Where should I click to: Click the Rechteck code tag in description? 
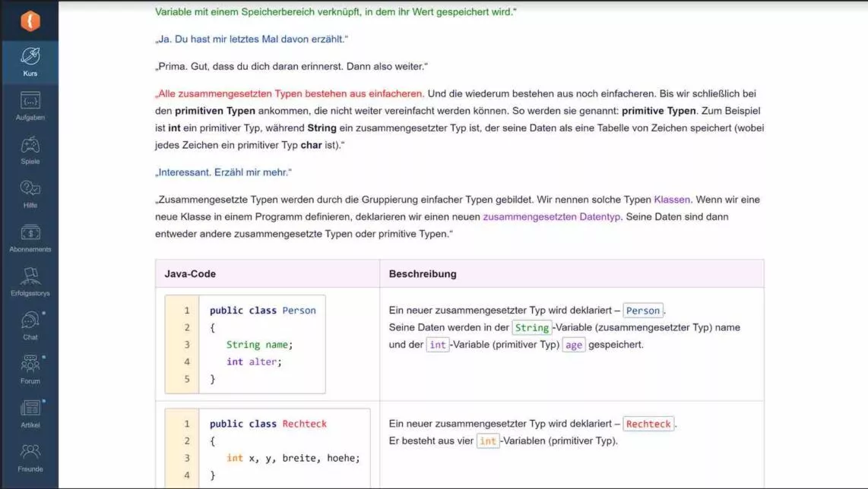tap(648, 424)
